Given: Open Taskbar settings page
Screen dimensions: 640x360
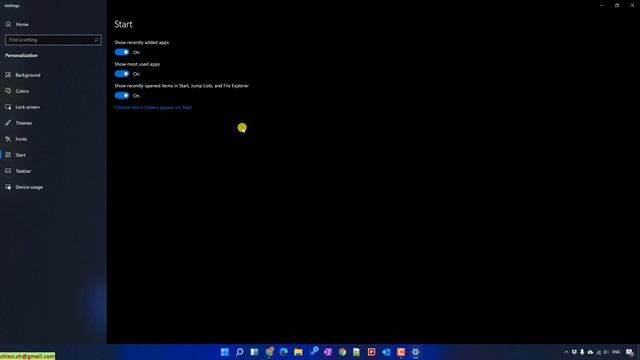Looking at the screenshot, I should coord(18,171).
